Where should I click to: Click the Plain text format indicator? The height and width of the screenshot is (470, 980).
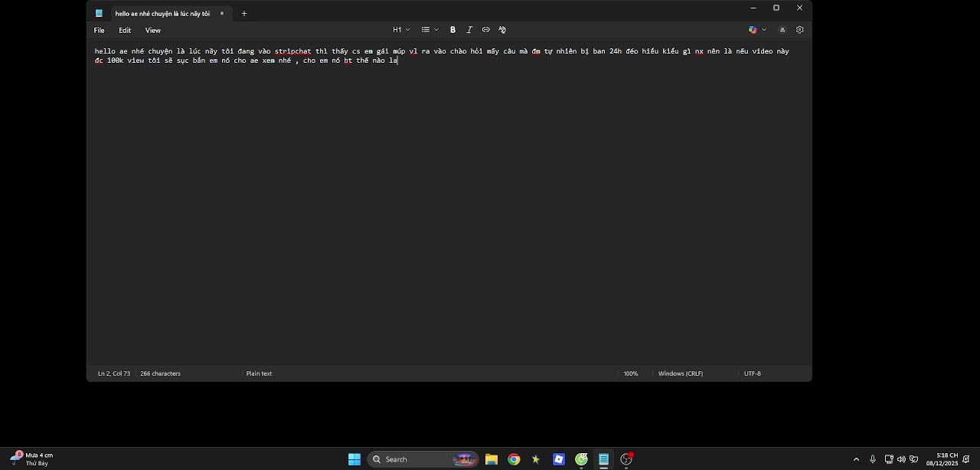[259, 374]
